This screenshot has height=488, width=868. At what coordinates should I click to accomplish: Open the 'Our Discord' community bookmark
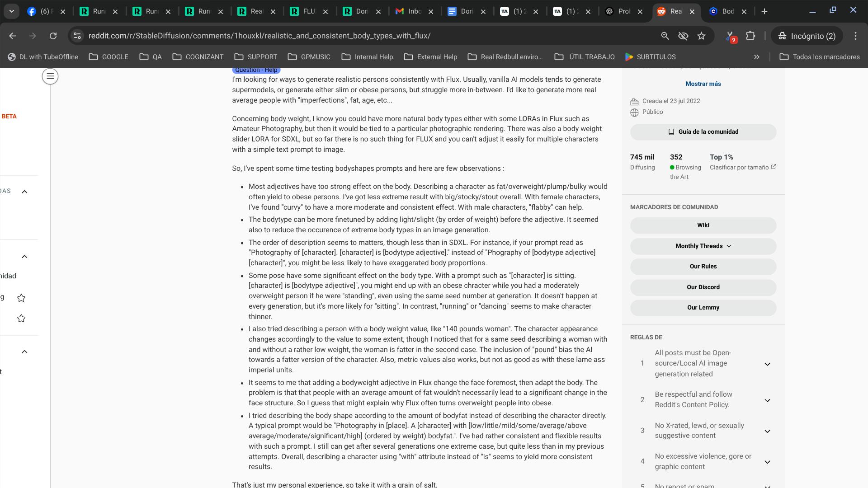tap(703, 287)
